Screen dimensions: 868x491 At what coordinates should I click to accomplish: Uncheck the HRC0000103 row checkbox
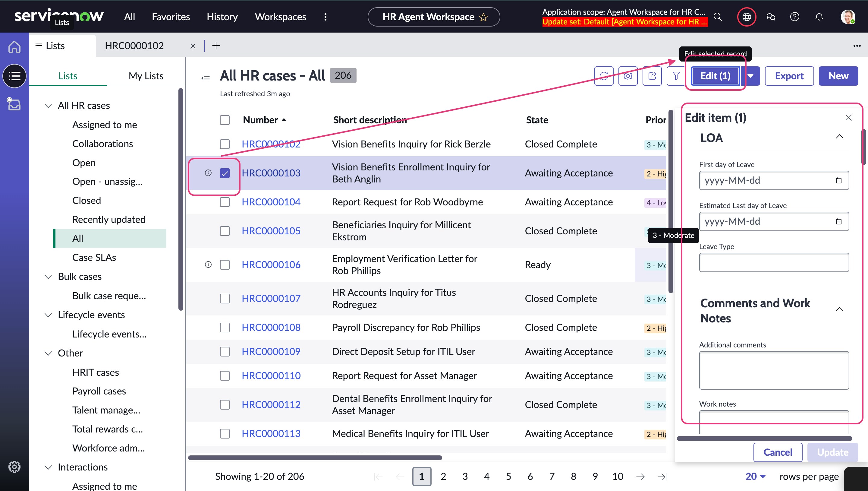tap(225, 173)
